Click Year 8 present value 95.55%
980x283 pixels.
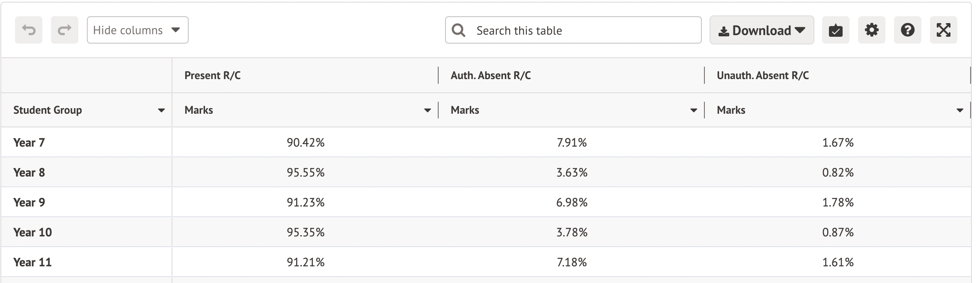coord(306,172)
